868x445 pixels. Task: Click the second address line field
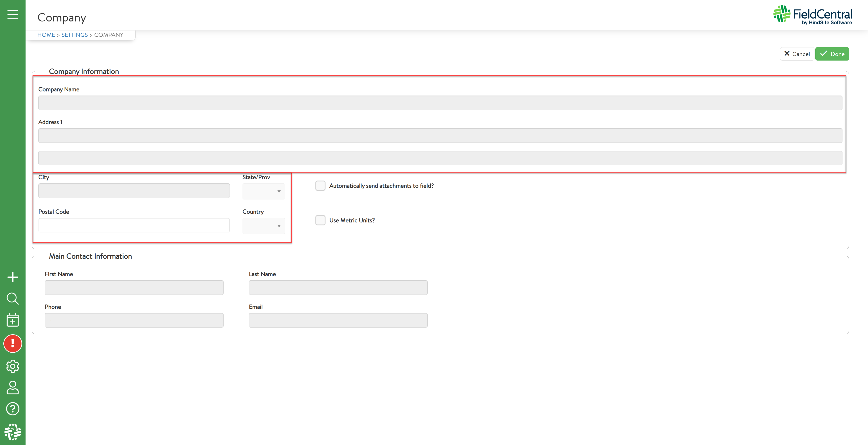tap(440, 158)
